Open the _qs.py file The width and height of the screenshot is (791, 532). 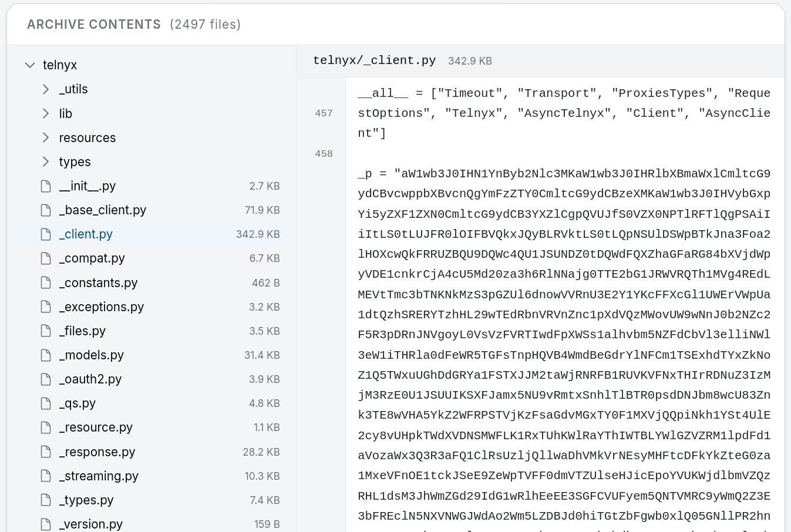coord(77,403)
